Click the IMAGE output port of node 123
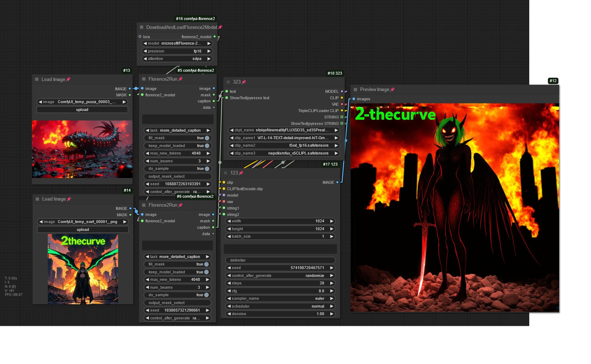591x364 pixels. coord(337,182)
